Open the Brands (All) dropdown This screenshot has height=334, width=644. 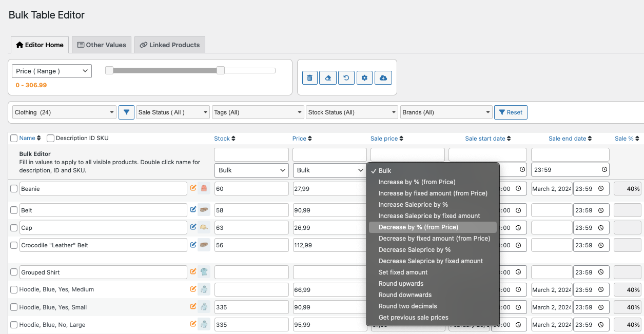point(446,112)
